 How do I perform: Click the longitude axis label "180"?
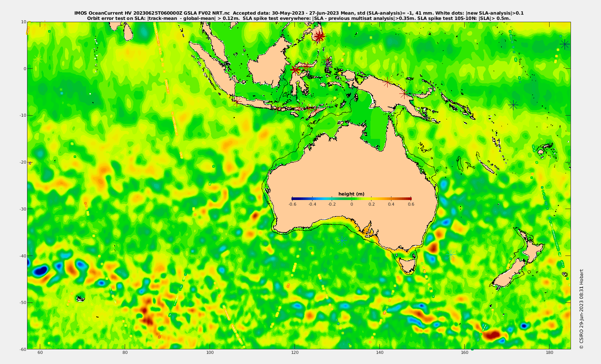(x=549, y=353)
